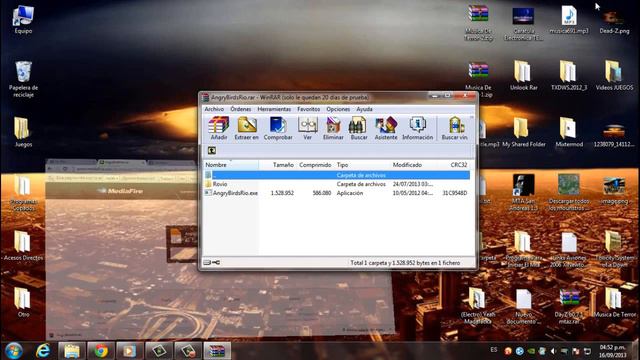Open the Herramientas menu
This screenshot has width=640, height=360.
(274, 109)
